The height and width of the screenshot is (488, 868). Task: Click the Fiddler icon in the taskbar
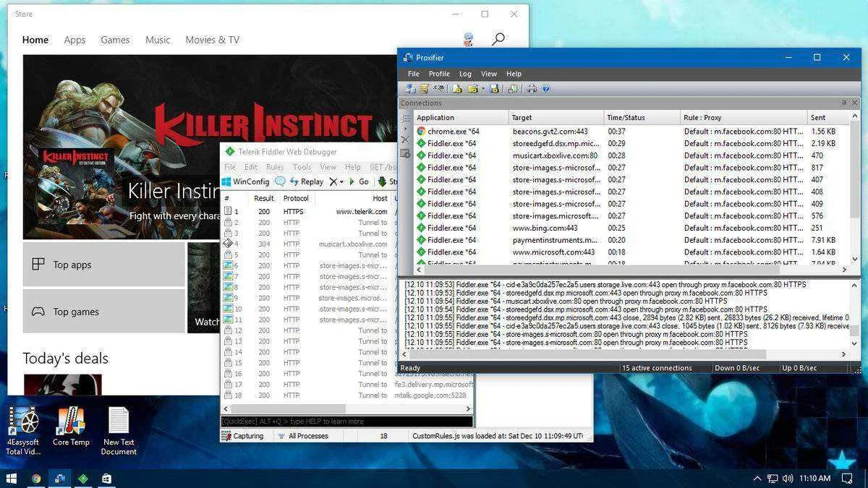click(83, 479)
